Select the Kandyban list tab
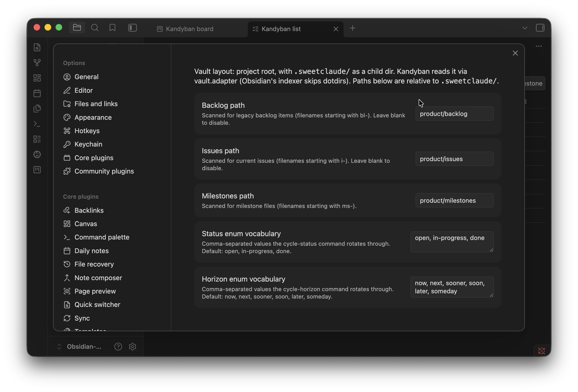Image resolution: width=578 pixels, height=392 pixels. coord(295,29)
